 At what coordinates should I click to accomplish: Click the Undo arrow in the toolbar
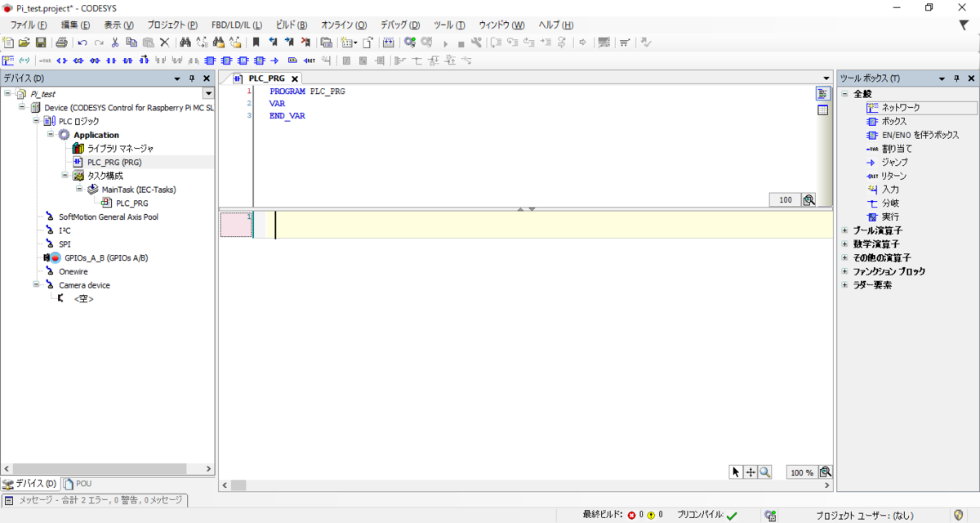[82, 42]
